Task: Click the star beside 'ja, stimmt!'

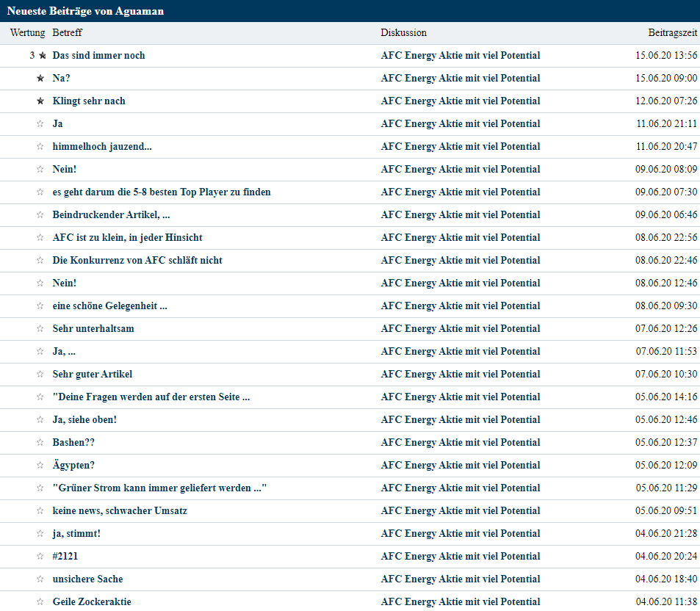Action: (40, 534)
